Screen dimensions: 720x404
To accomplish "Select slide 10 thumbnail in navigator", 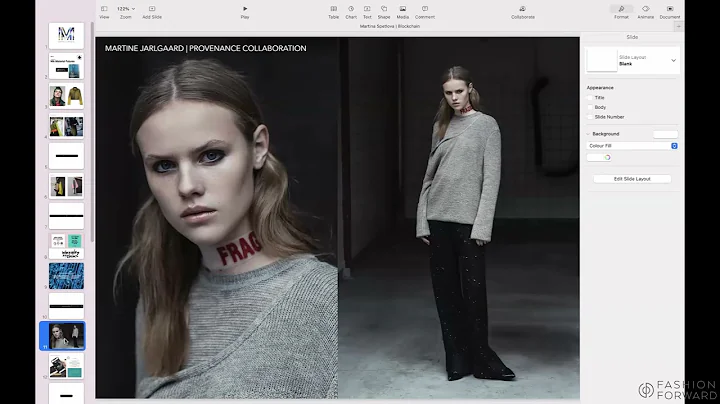I will (x=66, y=306).
